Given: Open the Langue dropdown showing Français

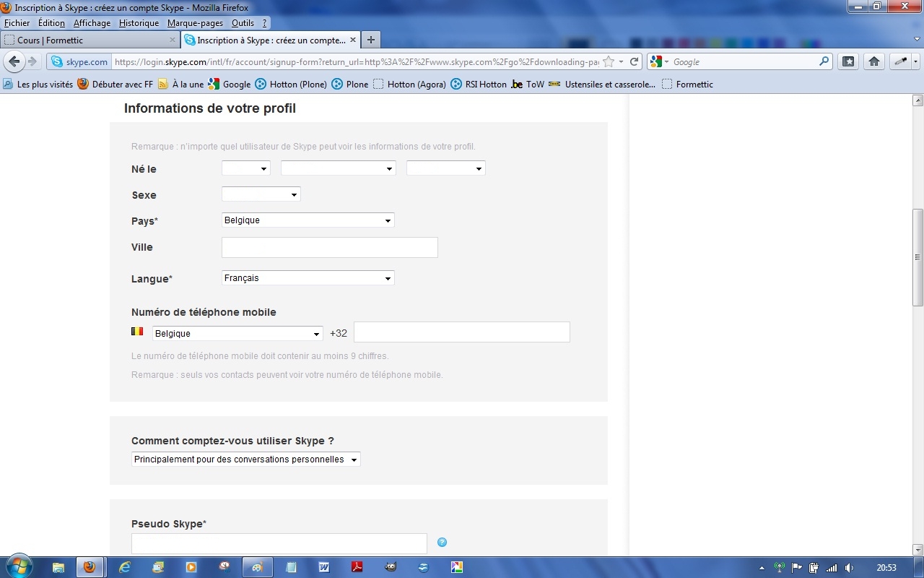Looking at the screenshot, I should pyautogui.click(x=308, y=278).
